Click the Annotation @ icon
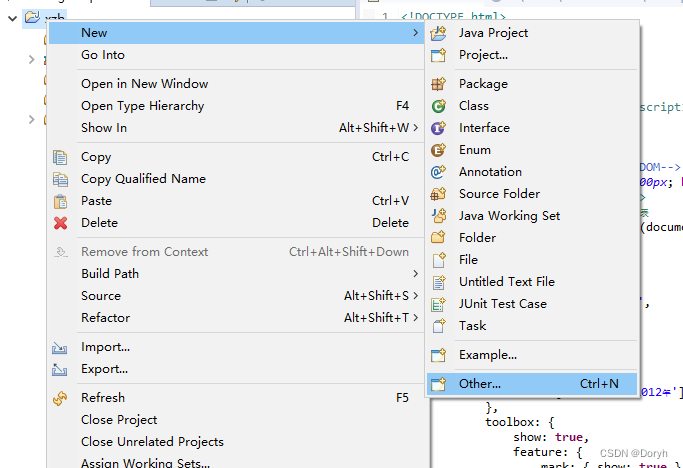Image resolution: width=683 pixels, height=468 pixels. pos(438,172)
